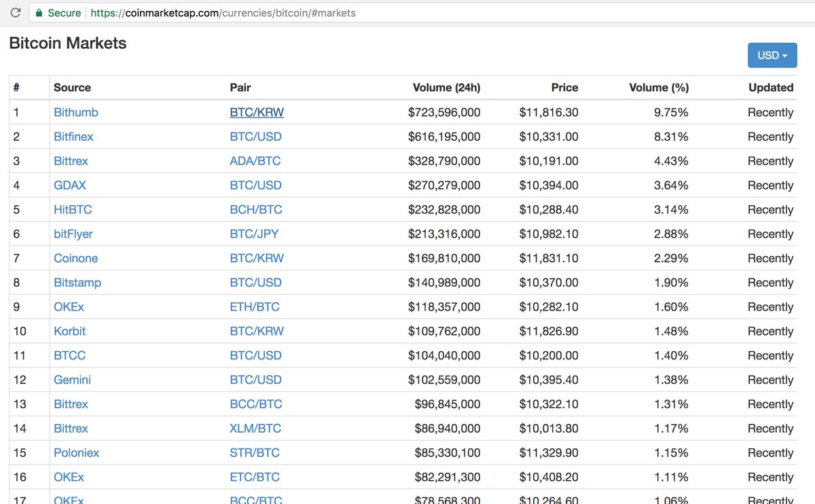Viewport: 815px width, 504px height.
Task: Select bitFlyer's price $10,982.10
Action: [x=549, y=234]
